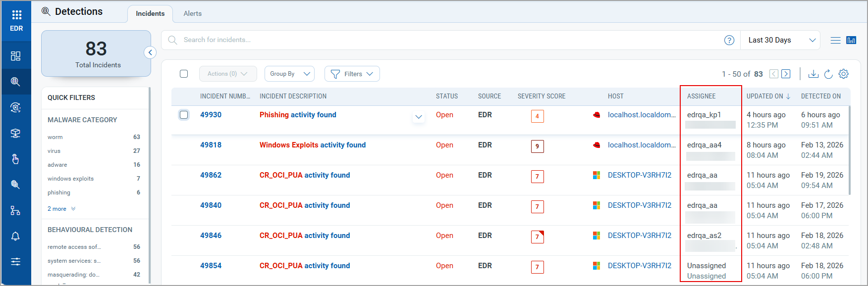This screenshot has width=868, height=286.
Task: Filter by worm malware category
Action: click(55, 137)
